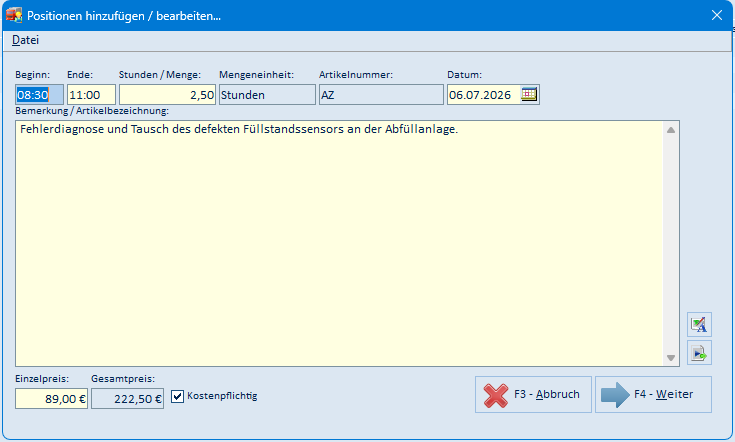Toggle the Kostenpflichtig checkbox

tap(177, 397)
